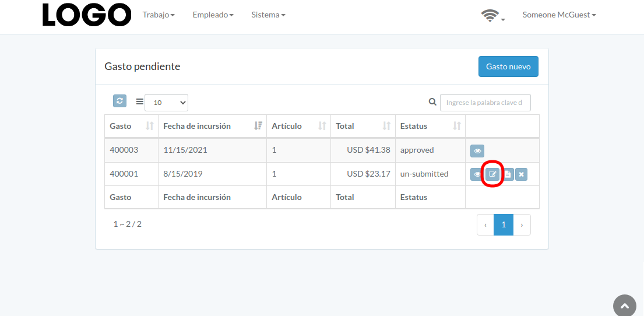Image resolution: width=644 pixels, height=316 pixels.
Task: Click the search magnifier icon
Action: (x=432, y=102)
